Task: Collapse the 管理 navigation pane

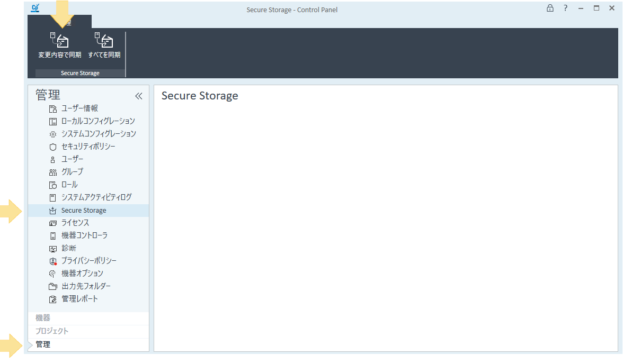Action: 139,96
